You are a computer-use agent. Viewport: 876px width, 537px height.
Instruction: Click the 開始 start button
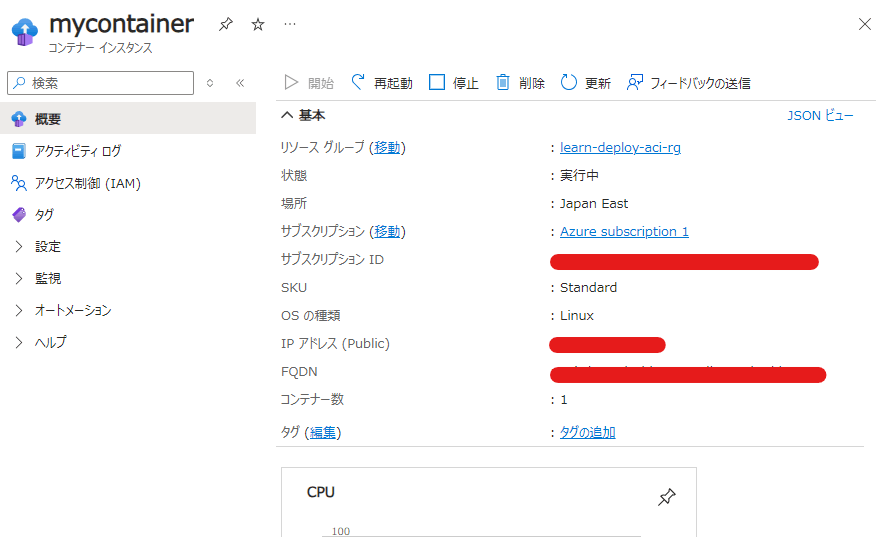309,83
